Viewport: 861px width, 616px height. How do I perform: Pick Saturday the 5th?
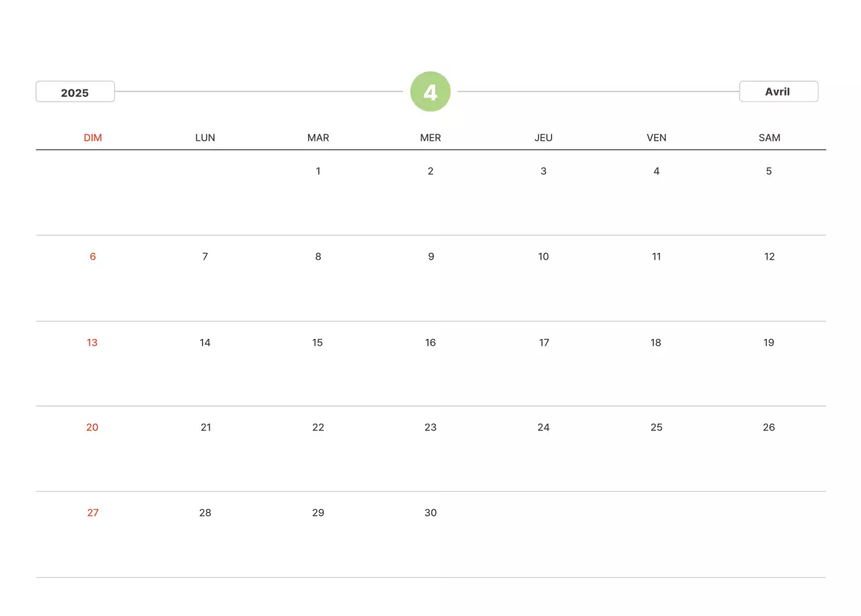click(x=769, y=171)
